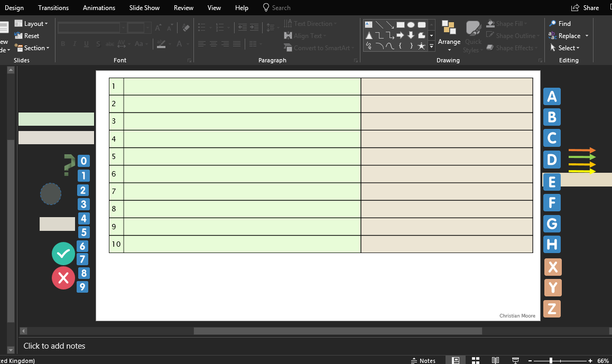The height and width of the screenshot is (364, 612).
Task: Click the 66% zoom level
Action: (603, 361)
